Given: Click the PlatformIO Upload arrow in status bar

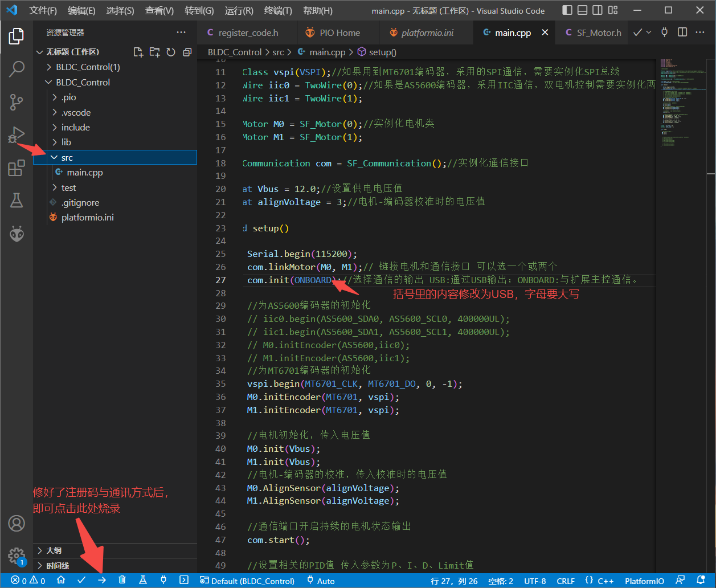Looking at the screenshot, I should pos(102,581).
